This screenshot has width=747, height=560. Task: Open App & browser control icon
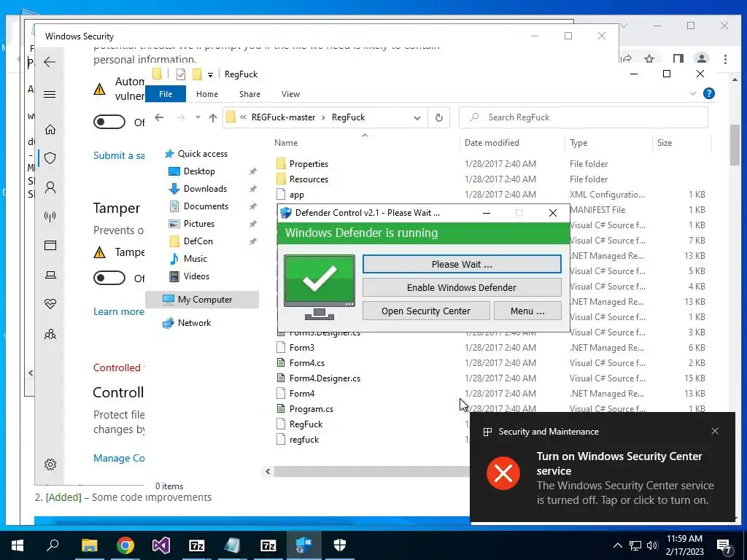(50, 245)
